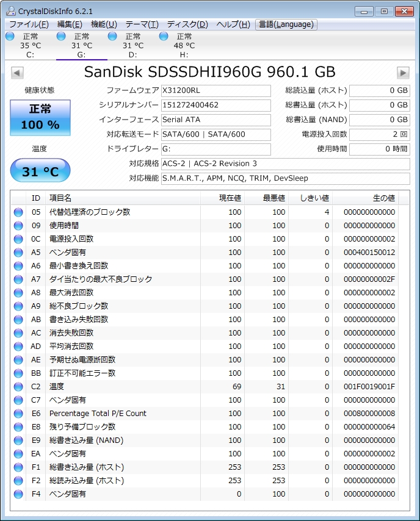Click the firmware field X31200RL
This screenshot has width=420, height=521.
click(x=216, y=91)
